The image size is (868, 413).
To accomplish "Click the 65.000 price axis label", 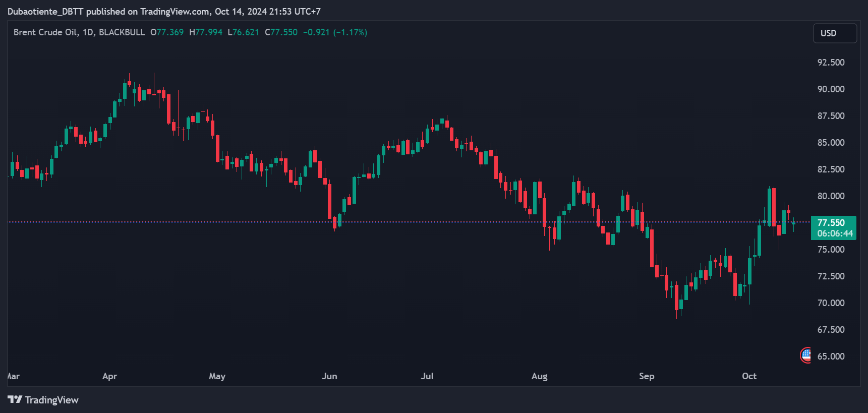I will tap(831, 357).
